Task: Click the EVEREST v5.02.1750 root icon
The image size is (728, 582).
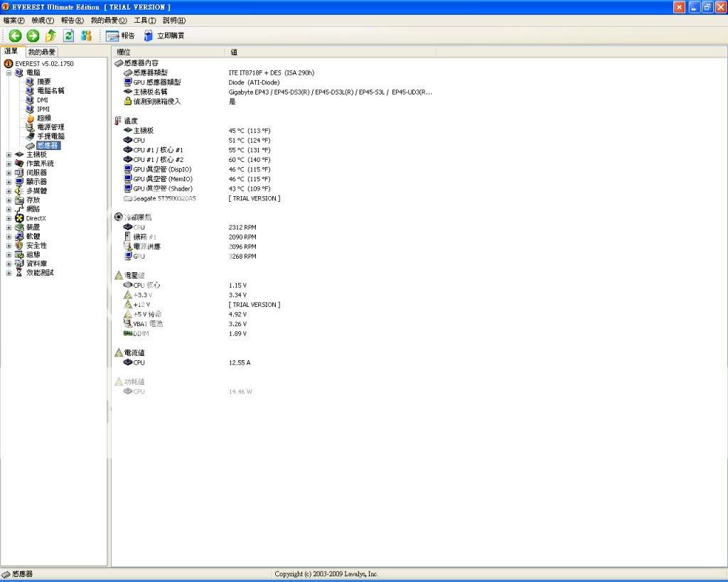Action: pos(9,63)
